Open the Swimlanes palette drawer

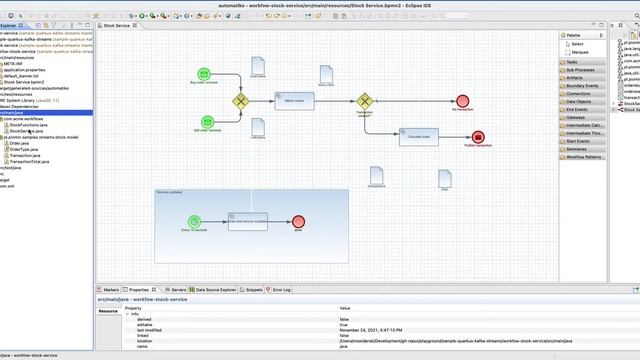pyautogui.click(x=582, y=149)
